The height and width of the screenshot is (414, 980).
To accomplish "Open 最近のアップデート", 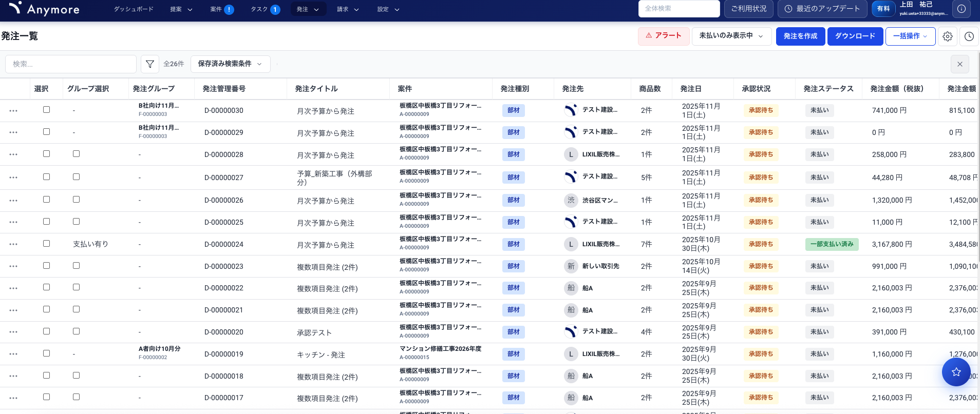I will [x=822, y=9].
